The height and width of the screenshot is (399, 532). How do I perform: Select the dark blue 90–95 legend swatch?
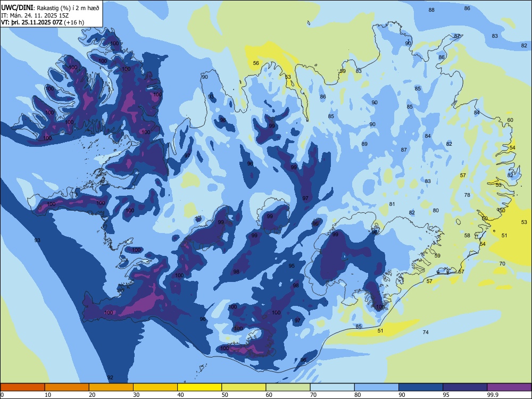pos(421,387)
